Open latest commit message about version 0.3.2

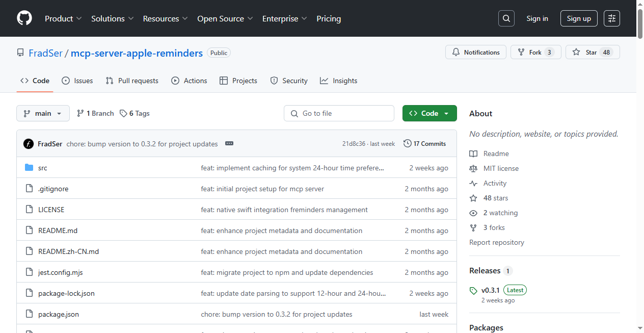[142, 144]
